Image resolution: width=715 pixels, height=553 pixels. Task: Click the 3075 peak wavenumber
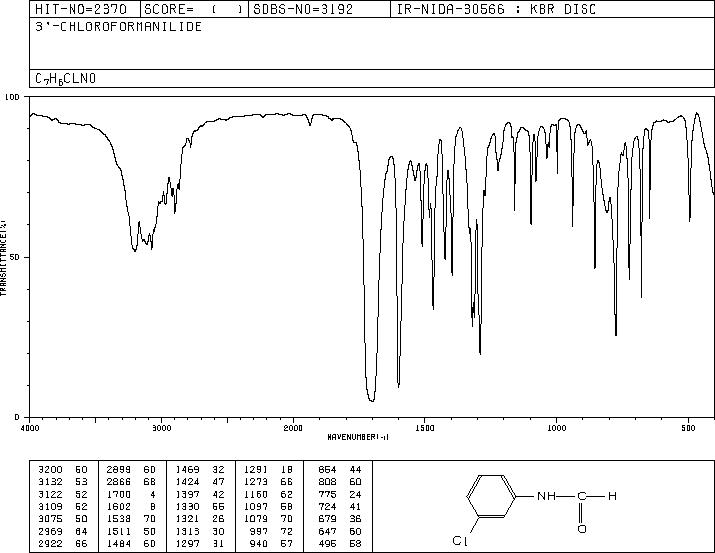point(50,519)
